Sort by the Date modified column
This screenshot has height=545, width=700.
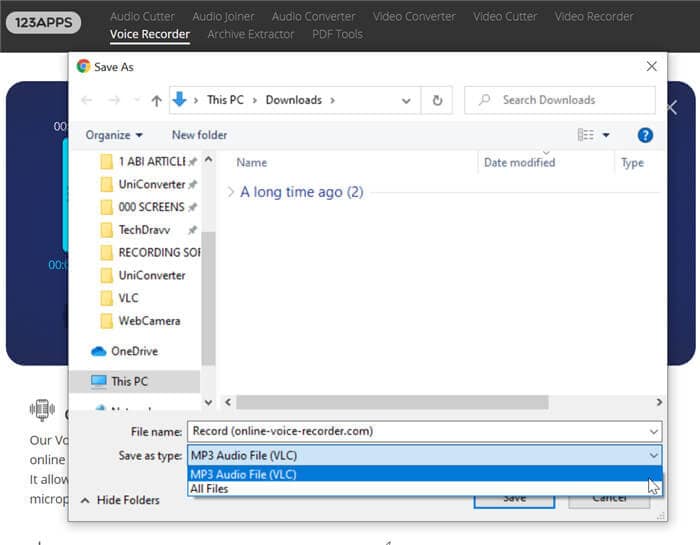coord(519,162)
